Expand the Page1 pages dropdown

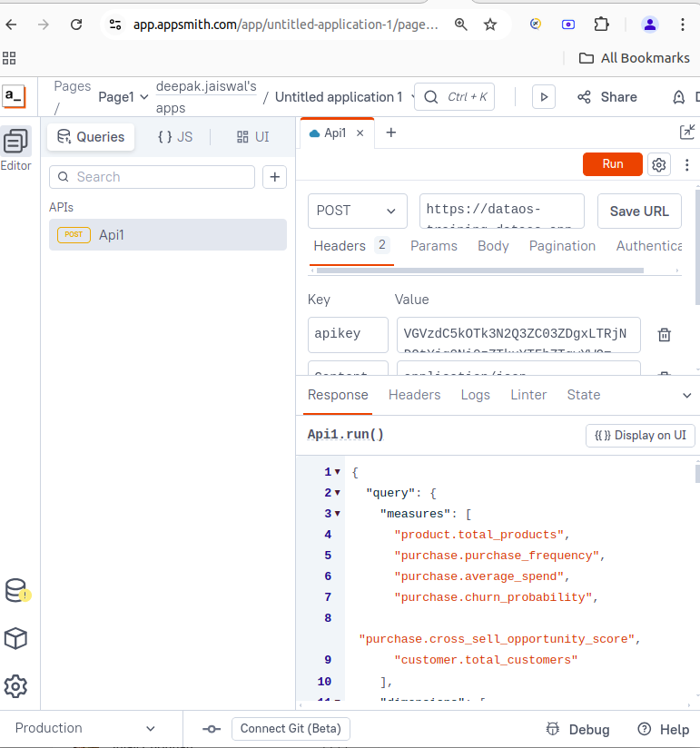tap(123, 97)
